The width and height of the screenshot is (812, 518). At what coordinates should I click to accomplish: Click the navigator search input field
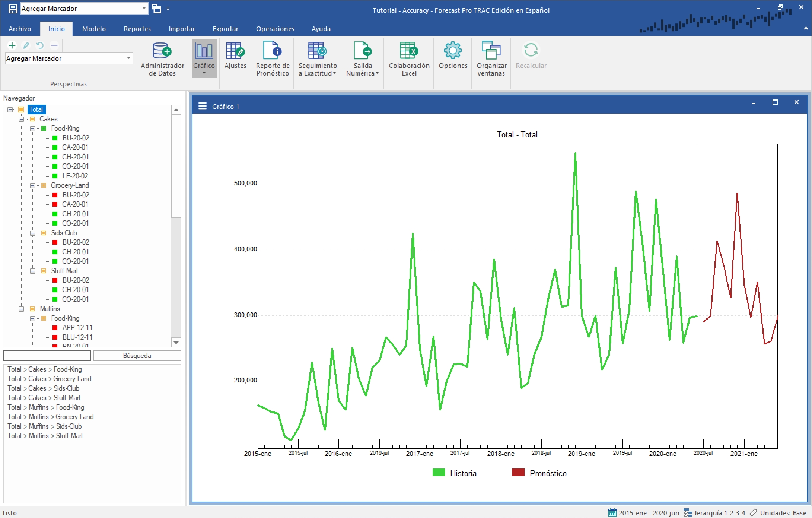(47, 355)
